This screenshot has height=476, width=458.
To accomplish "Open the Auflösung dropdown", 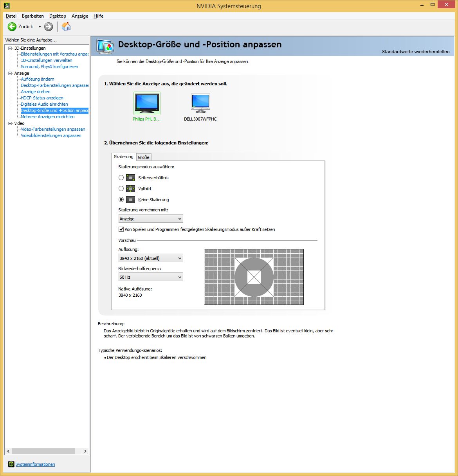I will click(151, 258).
